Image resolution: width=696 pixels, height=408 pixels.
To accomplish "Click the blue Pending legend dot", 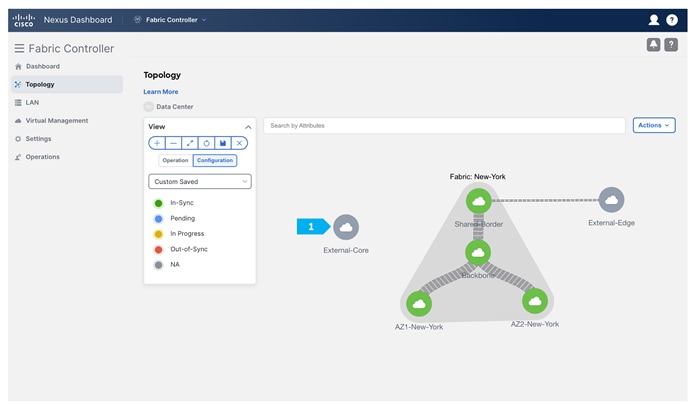I will 158,218.
